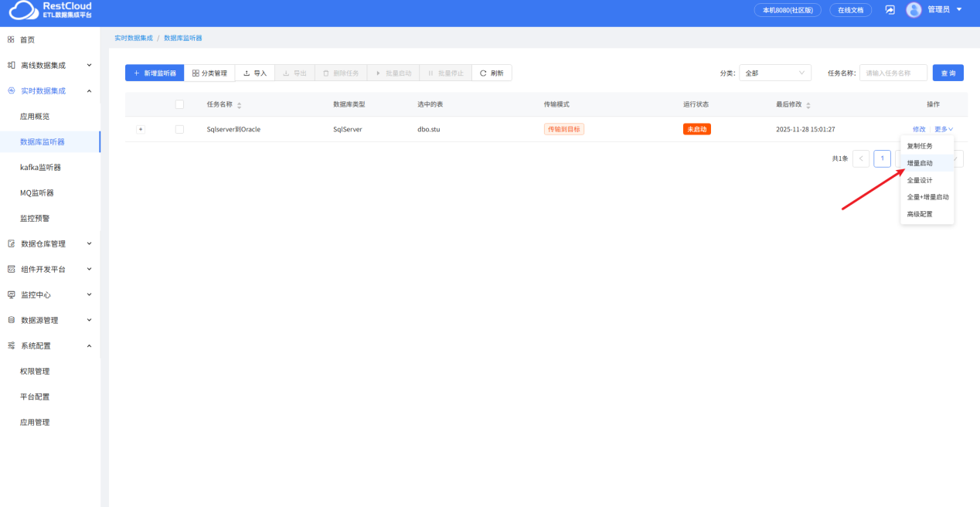The width and height of the screenshot is (980, 507).
Task: Choose 全量设计 from the dropdown menu
Action: 927,180
